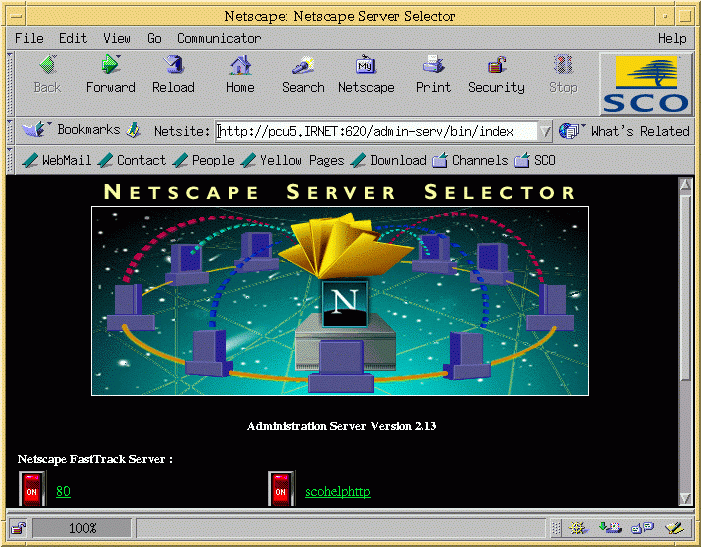Click the scrollbar down arrow
Screen dimensions: 701x547
tap(685, 498)
